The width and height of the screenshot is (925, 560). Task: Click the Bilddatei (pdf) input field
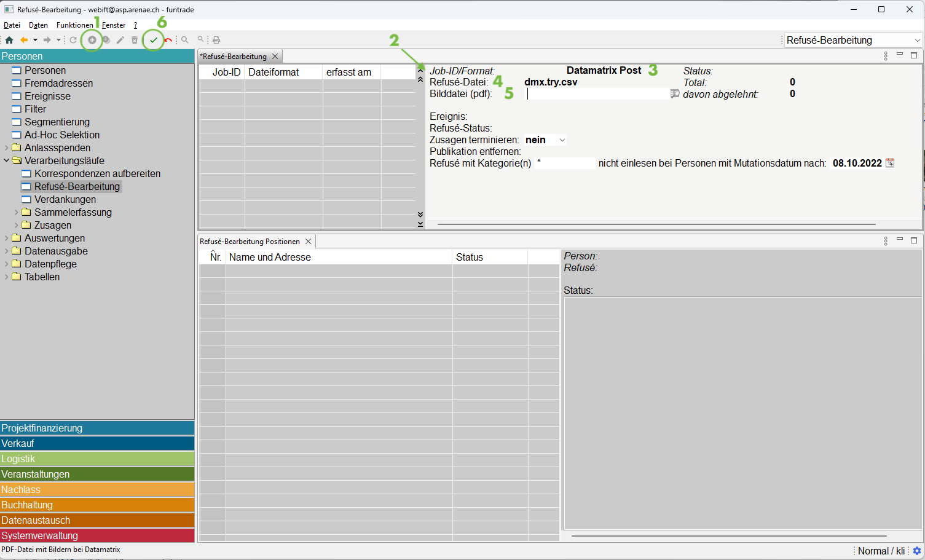point(596,94)
